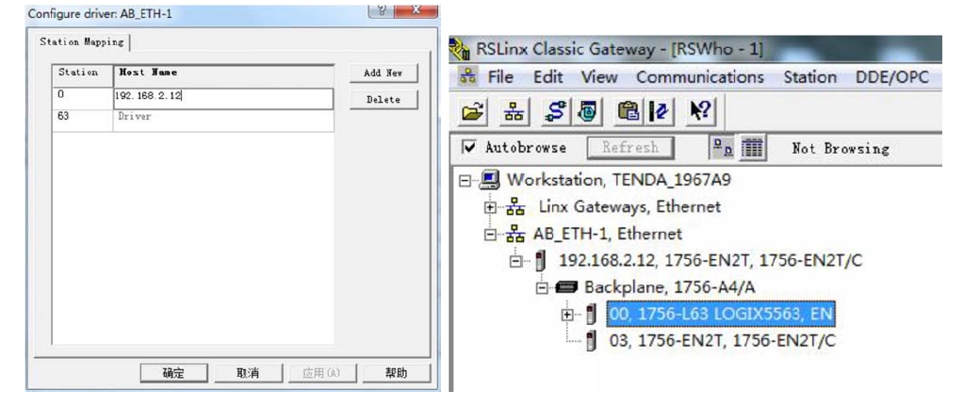The height and width of the screenshot is (407, 980).
Task: Click the AB_ETH-1 network icon
Action: [515, 234]
